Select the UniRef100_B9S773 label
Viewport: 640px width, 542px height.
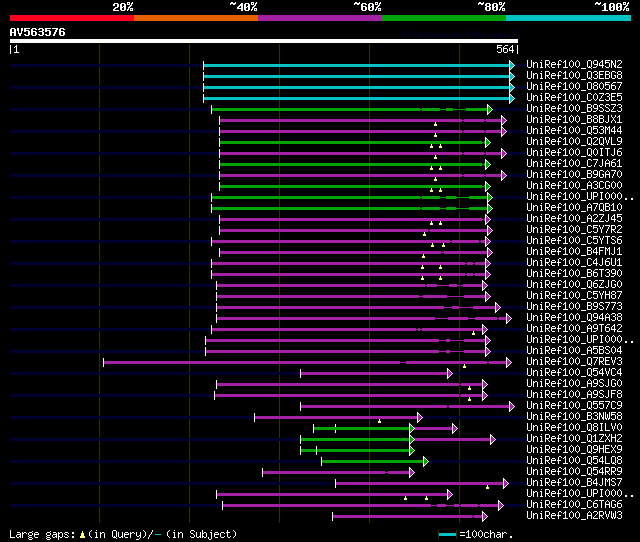click(574, 307)
